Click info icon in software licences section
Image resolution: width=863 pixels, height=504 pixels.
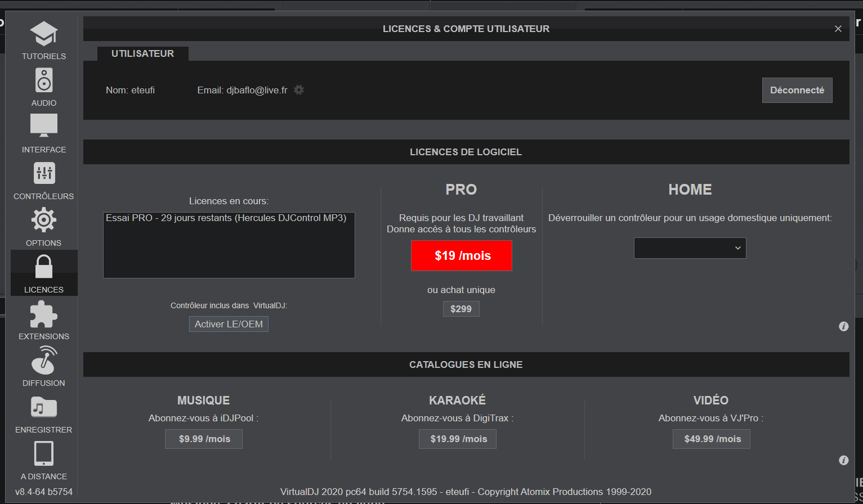[843, 326]
